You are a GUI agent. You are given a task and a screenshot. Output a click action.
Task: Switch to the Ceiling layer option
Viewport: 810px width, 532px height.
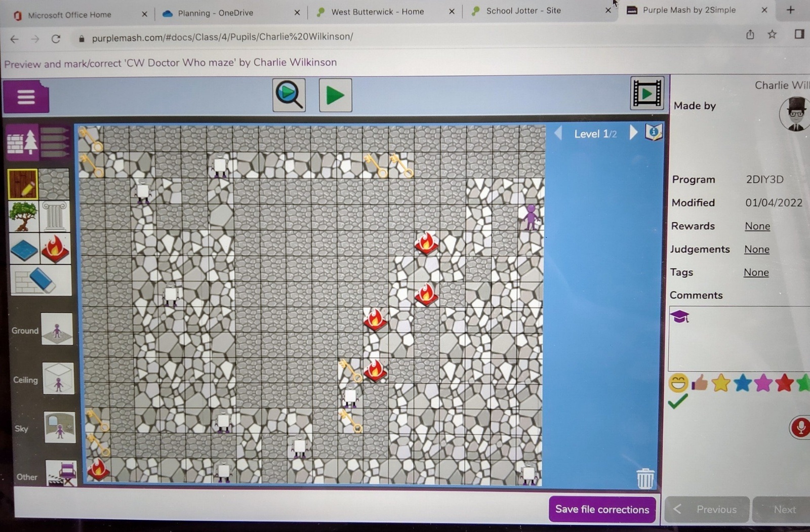[58, 379]
